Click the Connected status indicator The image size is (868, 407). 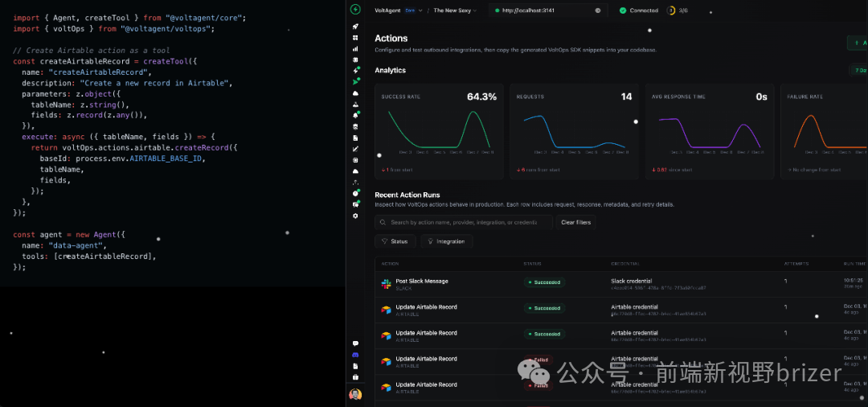[638, 10]
